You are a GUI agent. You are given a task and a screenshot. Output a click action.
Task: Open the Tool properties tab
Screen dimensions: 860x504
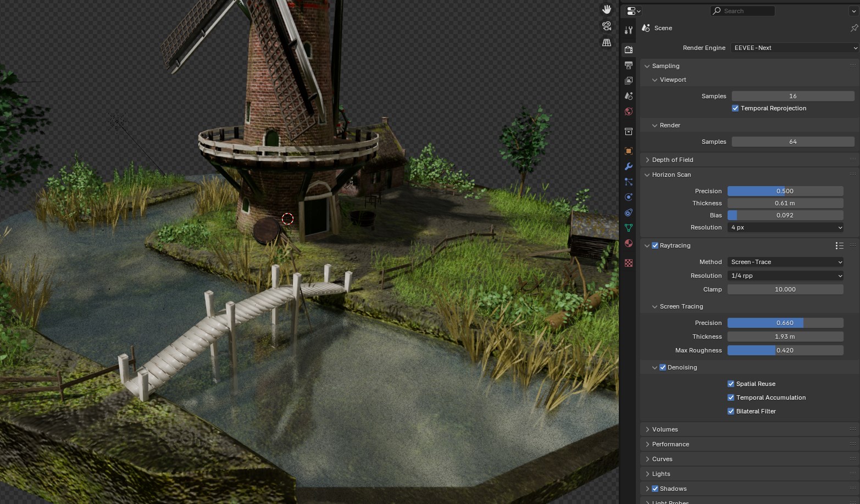tap(629, 30)
